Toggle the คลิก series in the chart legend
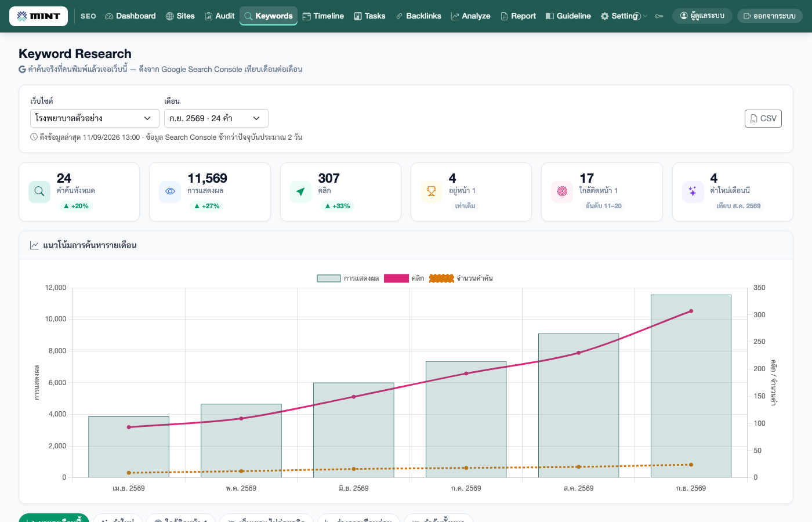Image resolution: width=812 pixels, height=522 pixels. coord(404,278)
